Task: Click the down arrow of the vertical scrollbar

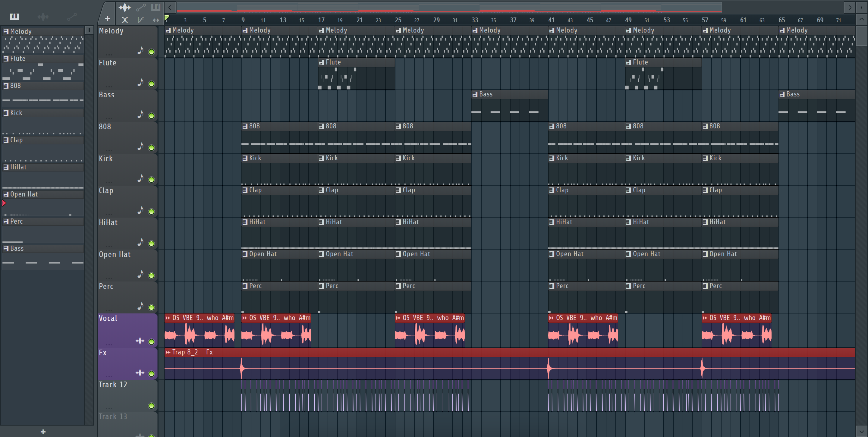Action: pyautogui.click(x=861, y=431)
